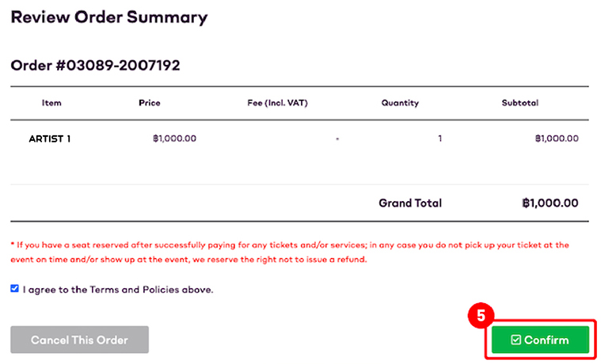This screenshot has width=601, height=364.
Task: Select the ARTIST 1 item row
Action: click(299, 138)
